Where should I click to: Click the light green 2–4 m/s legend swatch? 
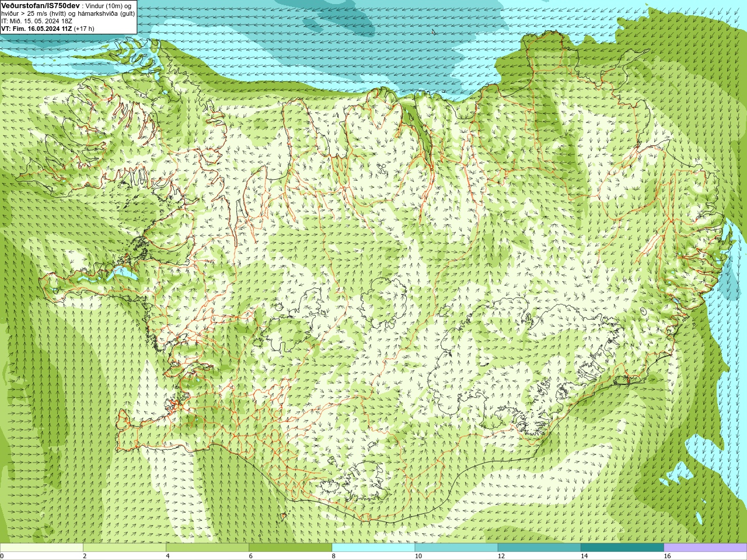coord(124,548)
